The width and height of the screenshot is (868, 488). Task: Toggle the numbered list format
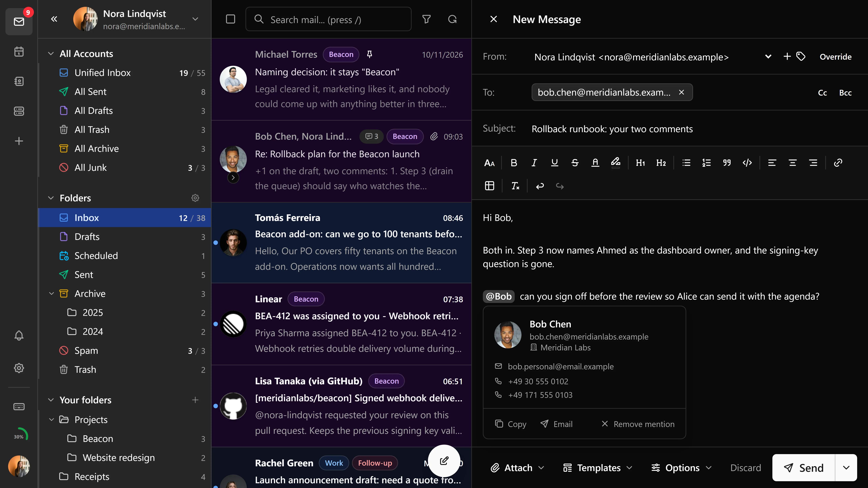707,163
